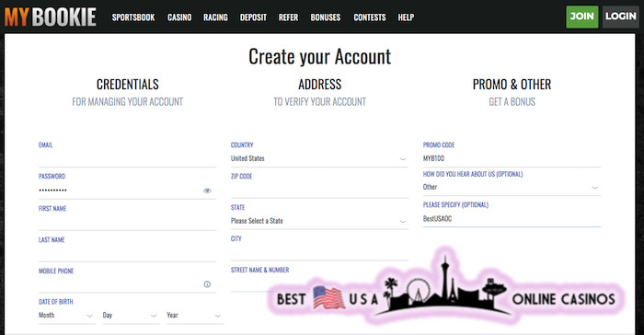Open the Casino menu item
644x335 pixels.
tap(179, 17)
